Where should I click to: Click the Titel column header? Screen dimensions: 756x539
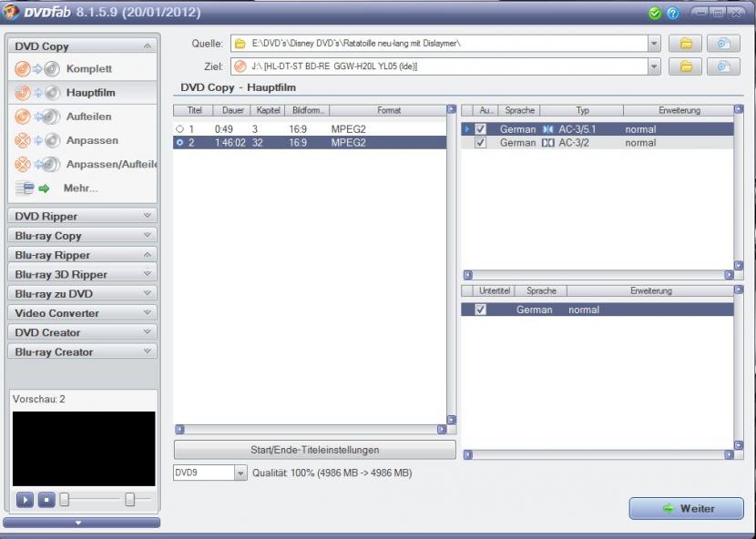(x=193, y=110)
